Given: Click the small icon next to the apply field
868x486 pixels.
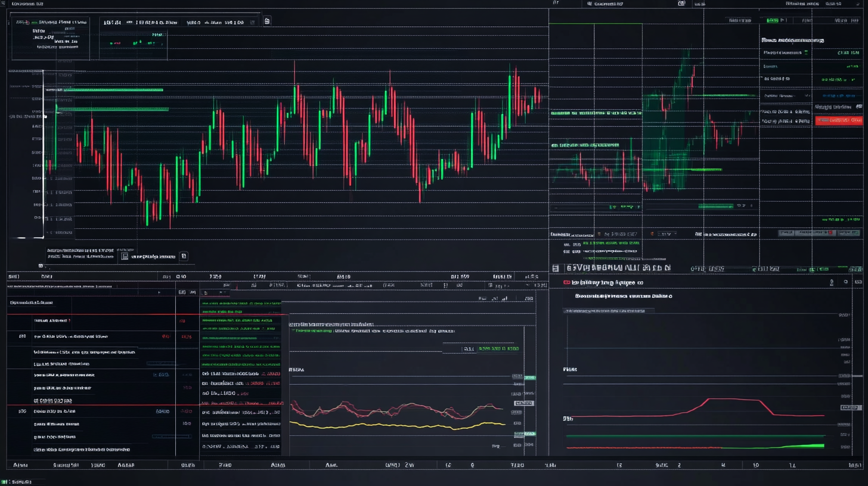Looking at the screenshot, I should pyautogui.click(x=183, y=256).
